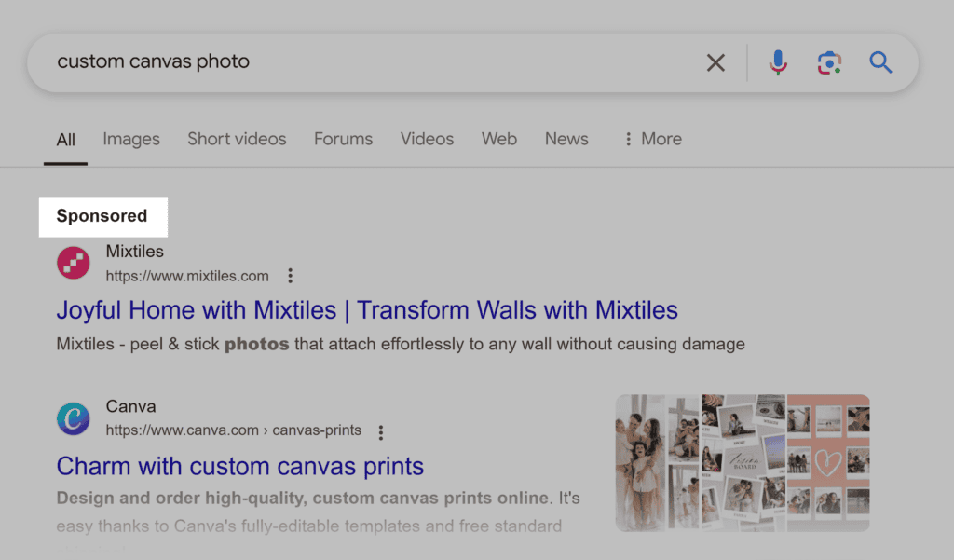The width and height of the screenshot is (954, 560).
Task: Expand the More search filters menu
Action: [652, 139]
